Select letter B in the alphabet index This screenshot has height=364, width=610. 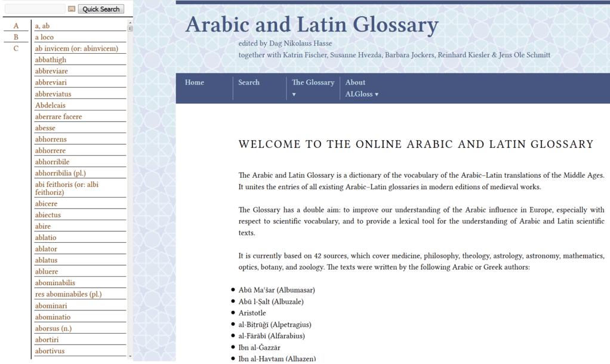click(x=16, y=37)
